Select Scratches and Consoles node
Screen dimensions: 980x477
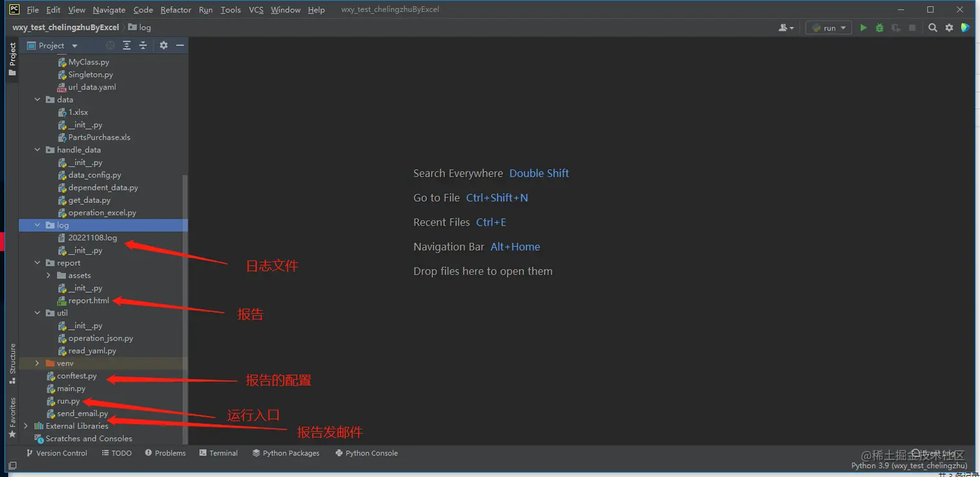[89, 439]
